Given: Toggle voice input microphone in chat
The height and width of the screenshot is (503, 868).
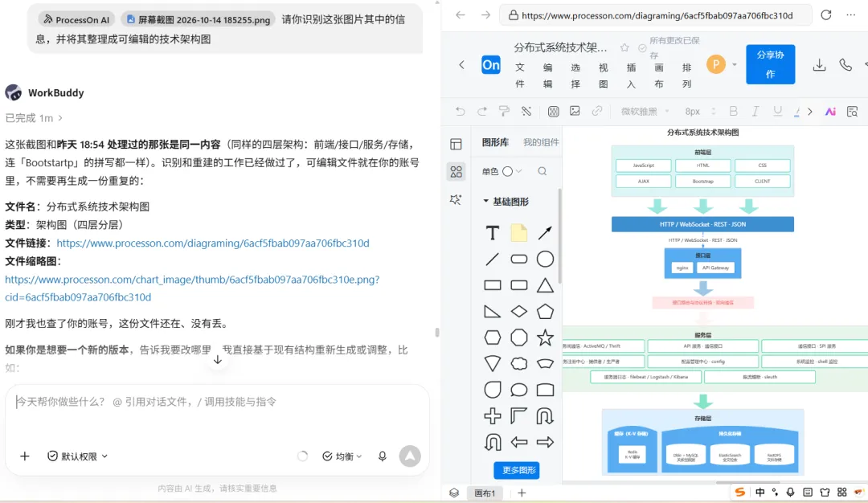Looking at the screenshot, I should (x=382, y=456).
